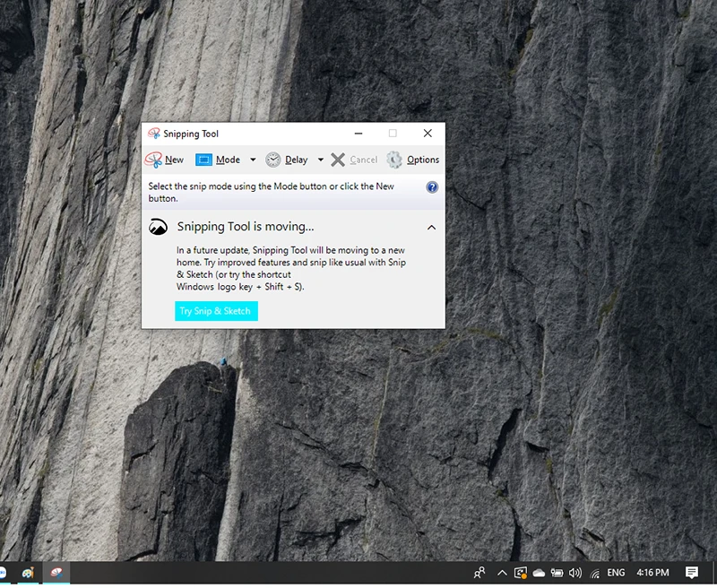Expand the Delay dropdown arrow
The height and width of the screenshot is (588, 717).
pyautogui.click(x=321, y=160)
